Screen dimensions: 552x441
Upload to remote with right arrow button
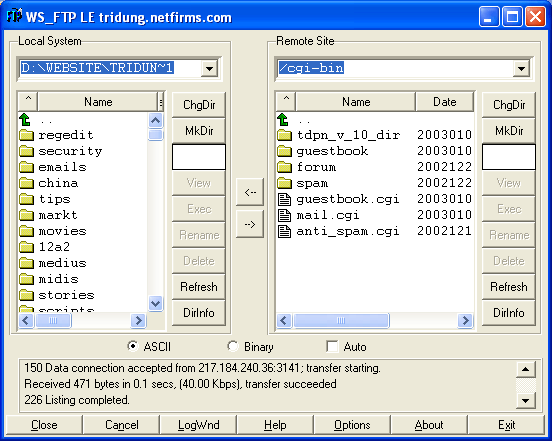[250, 224]
